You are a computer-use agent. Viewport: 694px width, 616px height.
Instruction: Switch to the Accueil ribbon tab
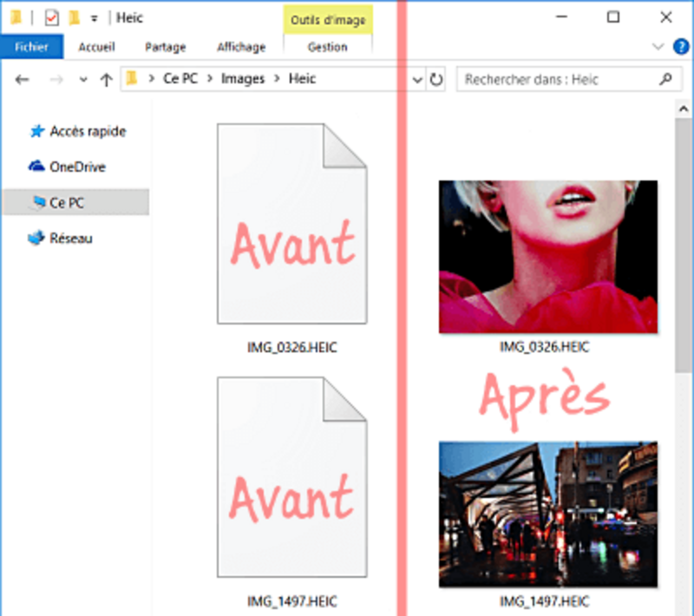pos(96,47)
